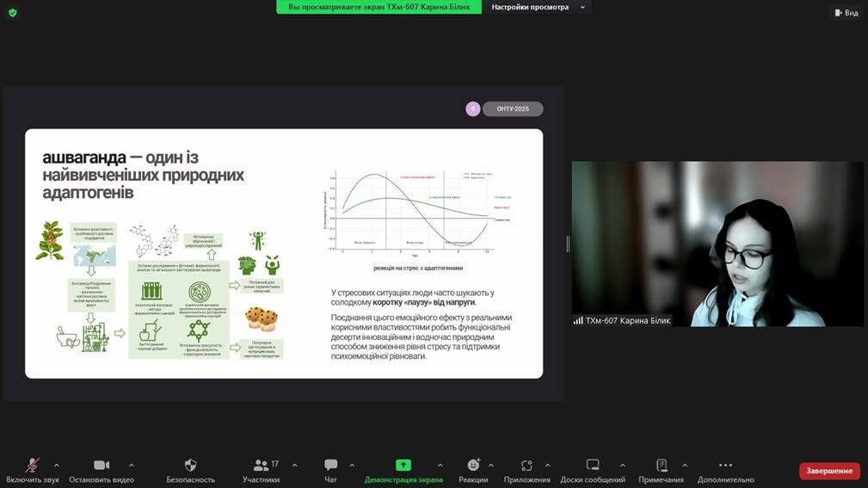Click the divider handle between slide and video
868x488 pixels.
pos(568,244)
